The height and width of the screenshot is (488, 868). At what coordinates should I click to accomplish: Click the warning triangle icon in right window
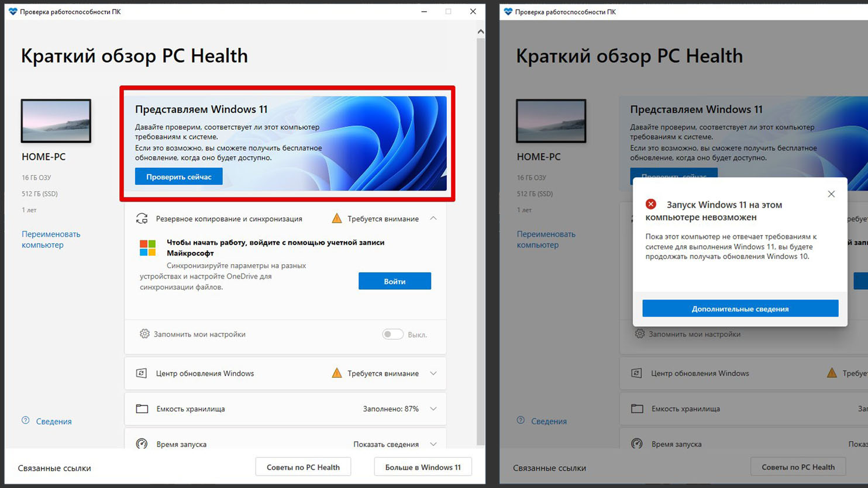tap(832, 373)
